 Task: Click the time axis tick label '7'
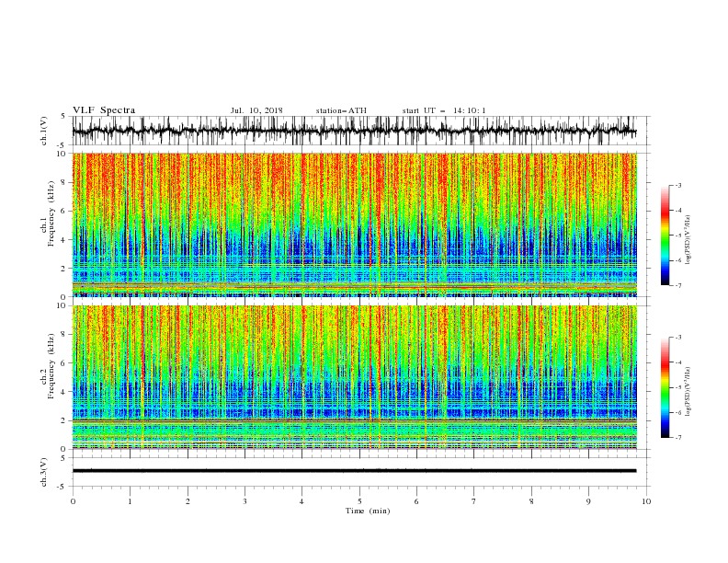coord(474,501)
